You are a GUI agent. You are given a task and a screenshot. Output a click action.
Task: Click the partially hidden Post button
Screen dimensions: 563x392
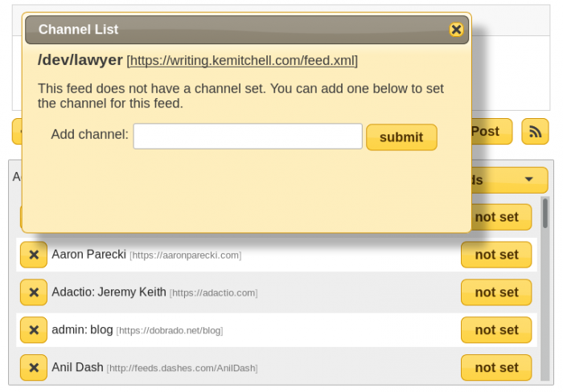click(x=490, y=131)
